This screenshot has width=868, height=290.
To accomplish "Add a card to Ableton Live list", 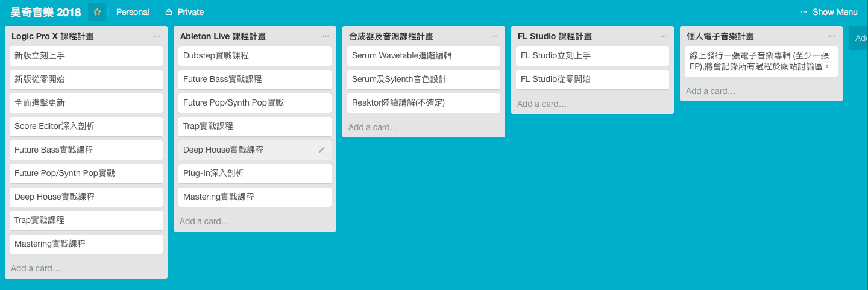I will 204,221.
